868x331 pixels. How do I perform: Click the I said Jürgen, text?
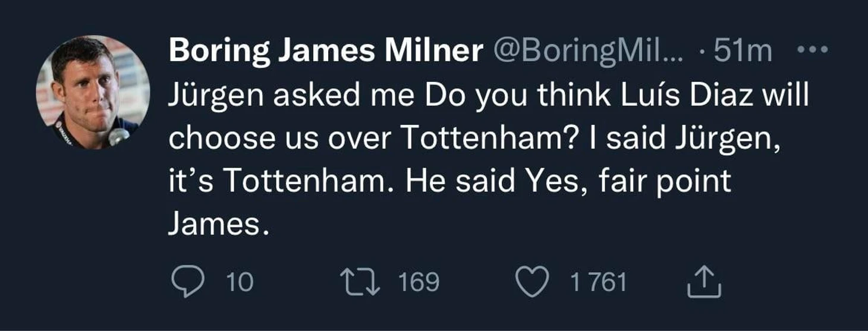pos(684,138)
